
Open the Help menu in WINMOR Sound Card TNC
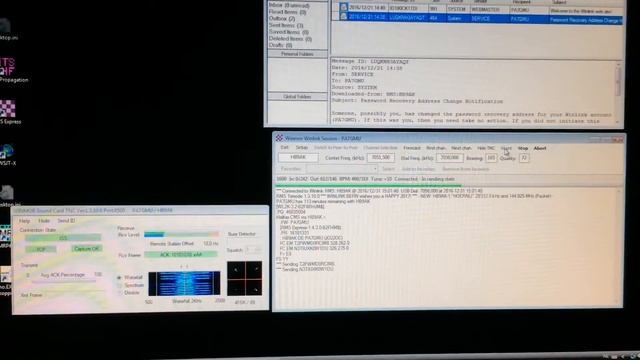coord(24,221)
